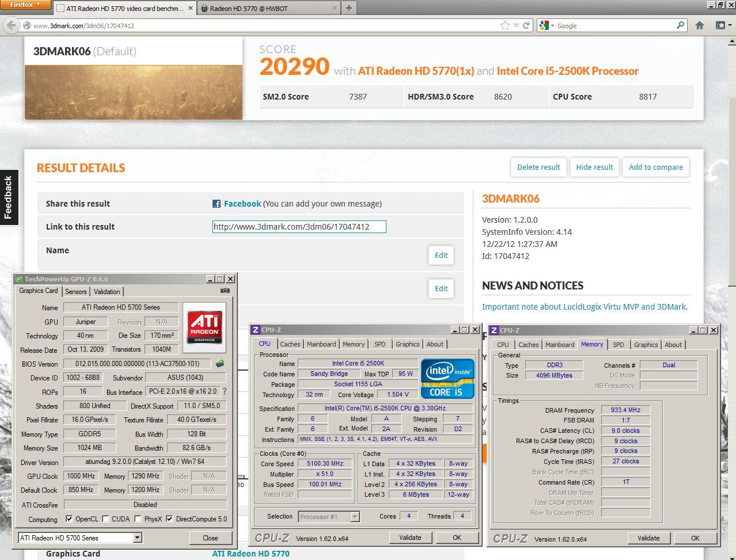Close the ATI Radeon HD 5770 browser tab
Screen dimensions: 736x560
(191, 9)
